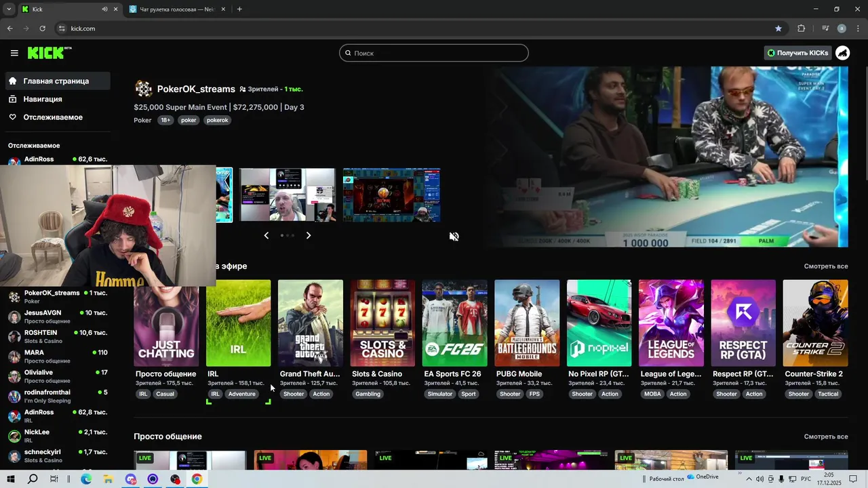Bookmark this page with star icon
Viewport: 868px width, 488px height.
pos(778,28)
